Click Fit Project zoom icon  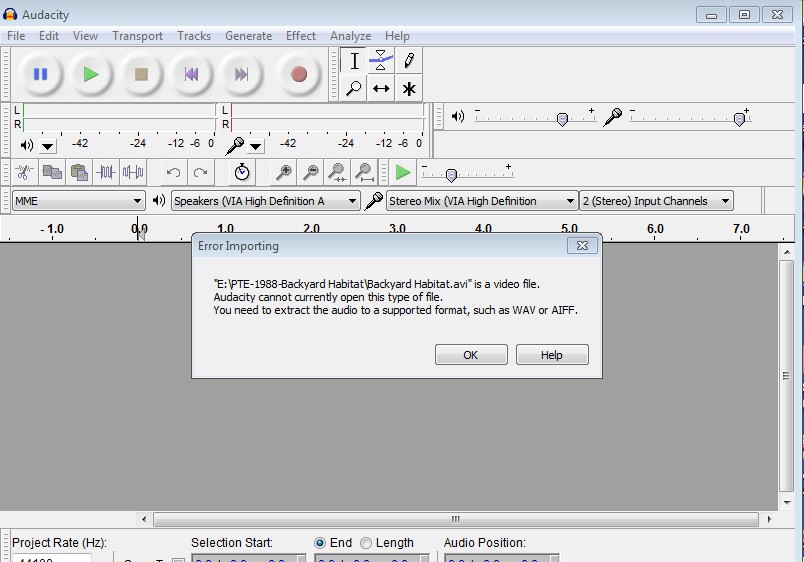point(365,172)
